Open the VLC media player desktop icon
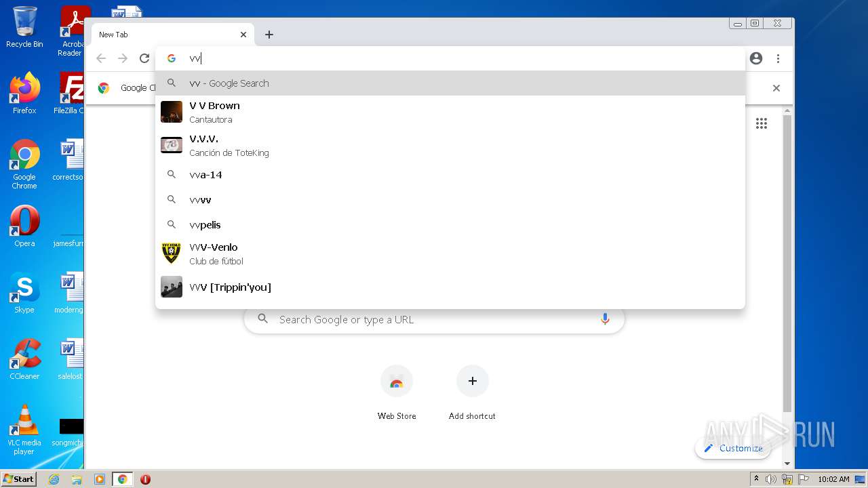The image size is (868, 488). point(24,430)
